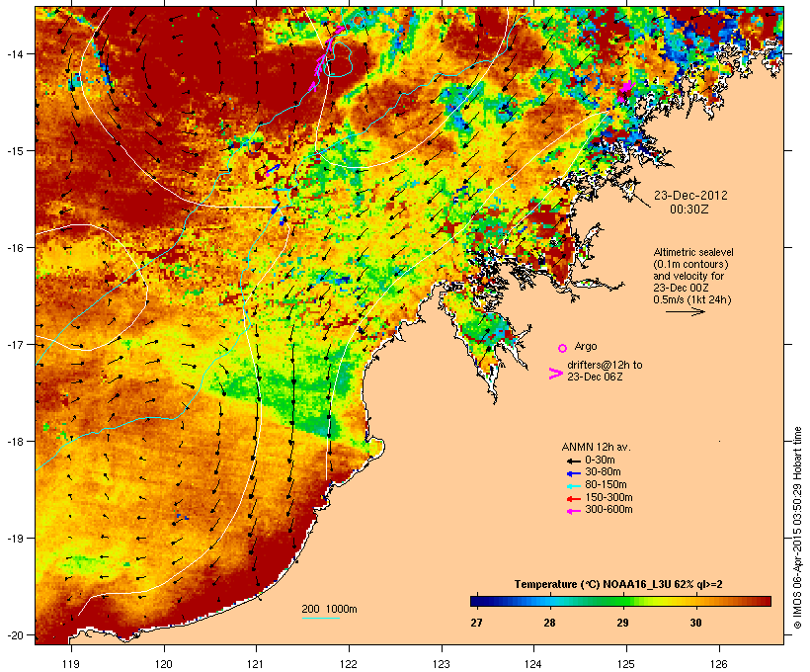Click the latitude axis label -15
Screen dimensions: 810x672
(x=15, y=150)
